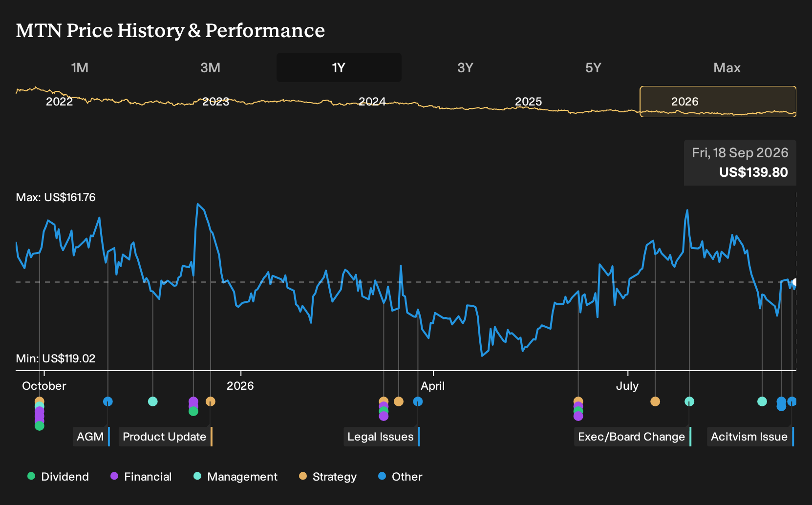This screenshot has height=505, width=812.
Task: Click the orange dot above Product Update label
Action: [211, 401]
